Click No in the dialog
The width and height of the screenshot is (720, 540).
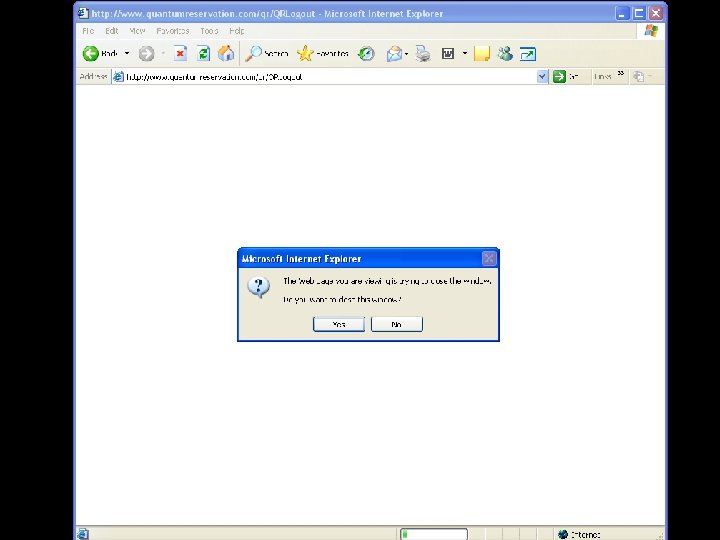pyautogui.click(x=397, y=324)
